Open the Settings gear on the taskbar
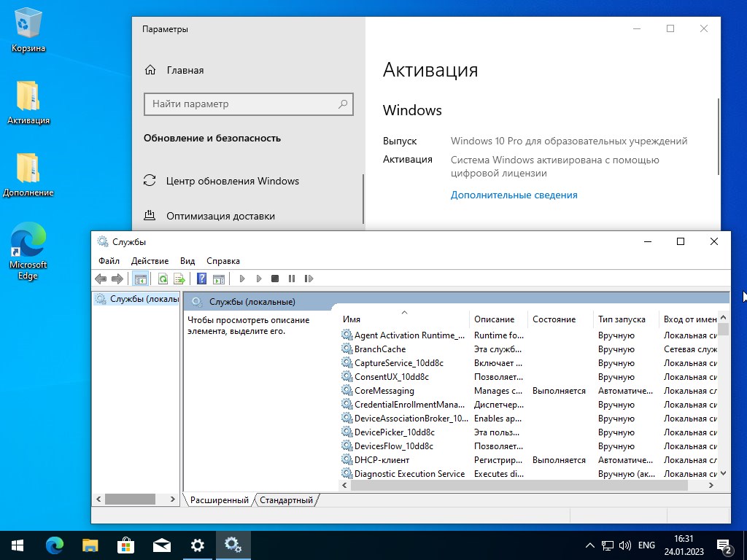The image size is (747, 560). click(x=198, y=545)
